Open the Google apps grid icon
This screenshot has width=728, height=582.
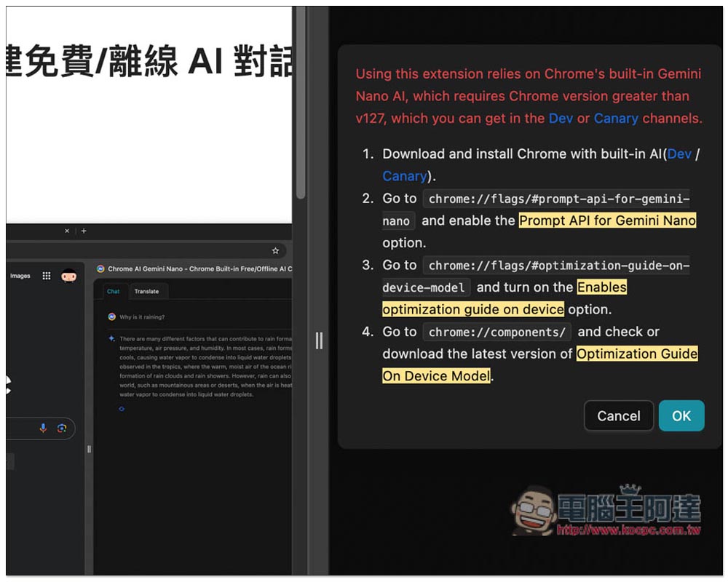click(x=47, y=276)
